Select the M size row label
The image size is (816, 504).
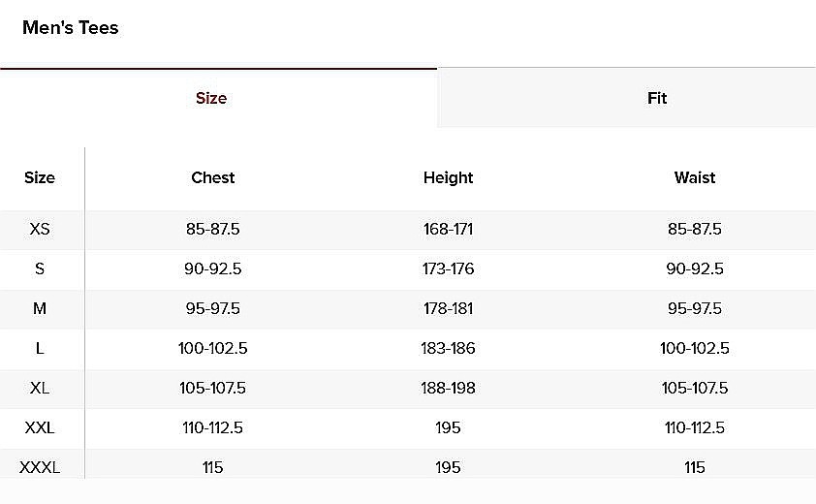[x=40, y=308]
